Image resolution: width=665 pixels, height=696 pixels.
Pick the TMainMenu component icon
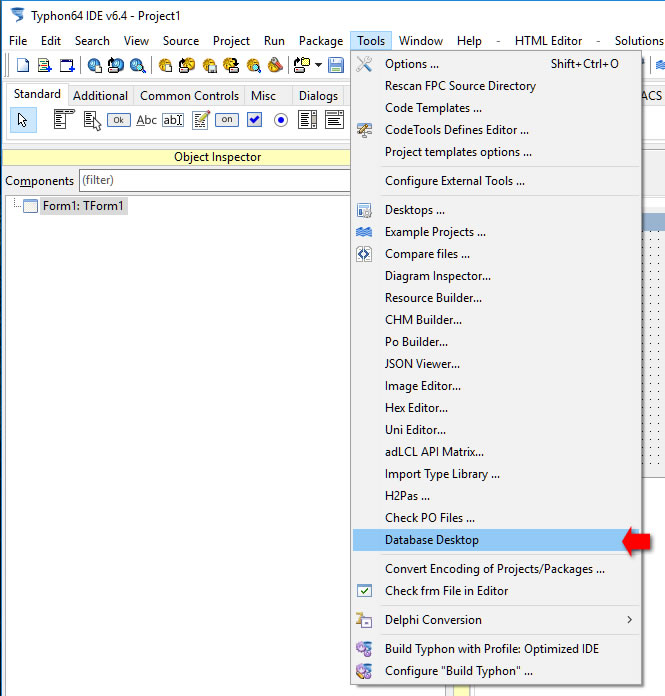click(63, 119)
